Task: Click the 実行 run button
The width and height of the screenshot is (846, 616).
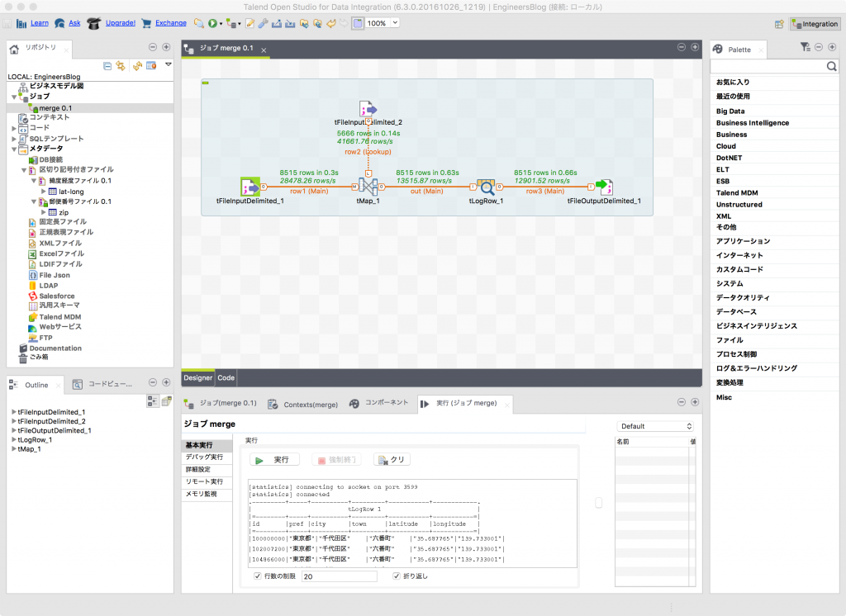Action: pyautogui.click(x=273, y=460)
